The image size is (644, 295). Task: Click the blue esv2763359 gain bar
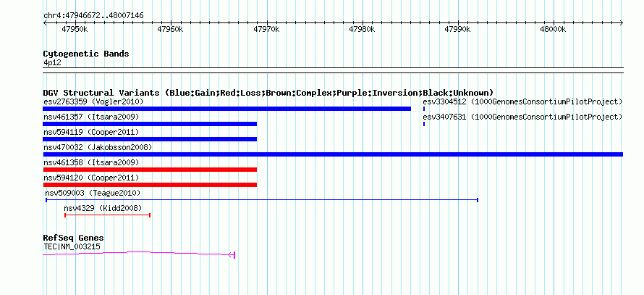226,109
